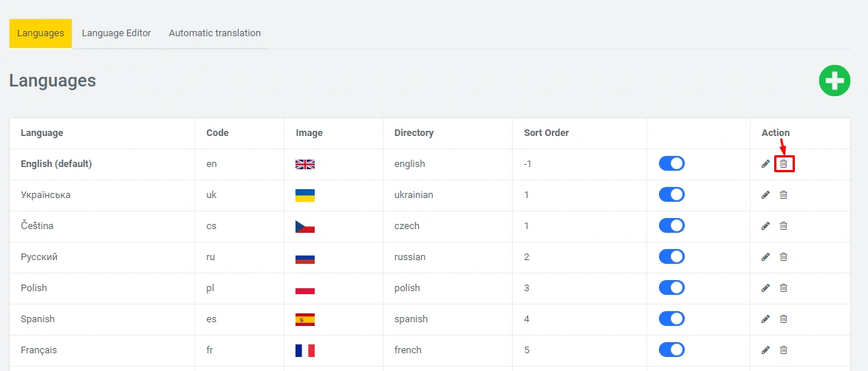Open the Language Editor tab
Image resolution: width=868 pixels, height=371 pixels.
click(x=116, y=33)
